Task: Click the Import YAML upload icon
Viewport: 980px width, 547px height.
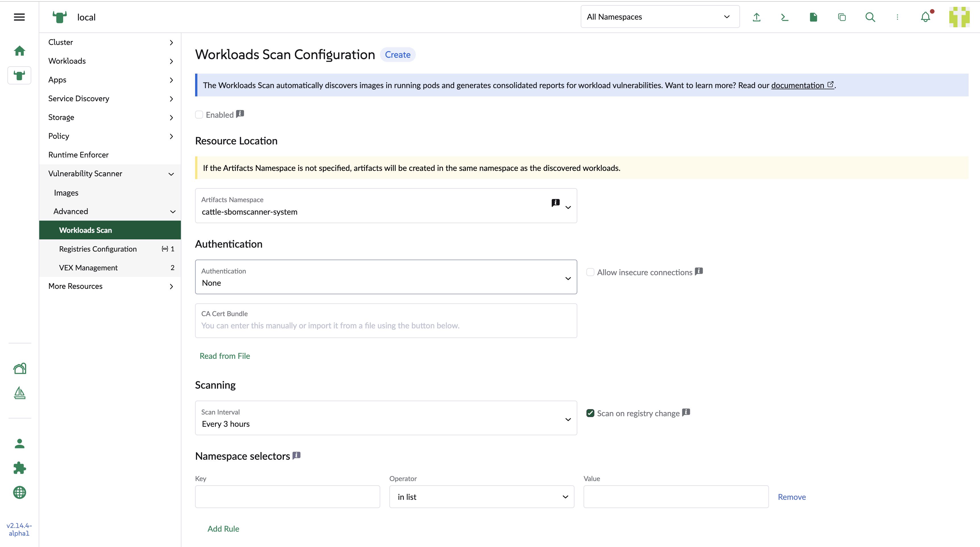Action: coord(756,17)
